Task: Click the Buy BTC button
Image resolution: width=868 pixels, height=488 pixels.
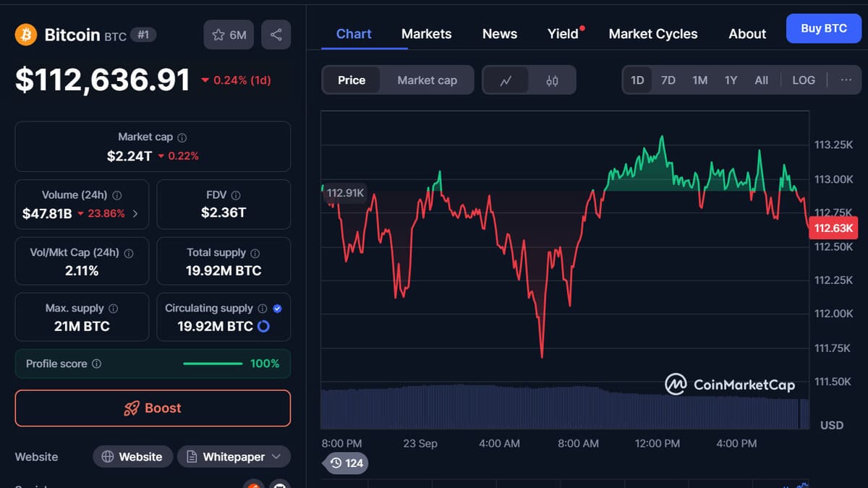Action: (x=824, y=29)
